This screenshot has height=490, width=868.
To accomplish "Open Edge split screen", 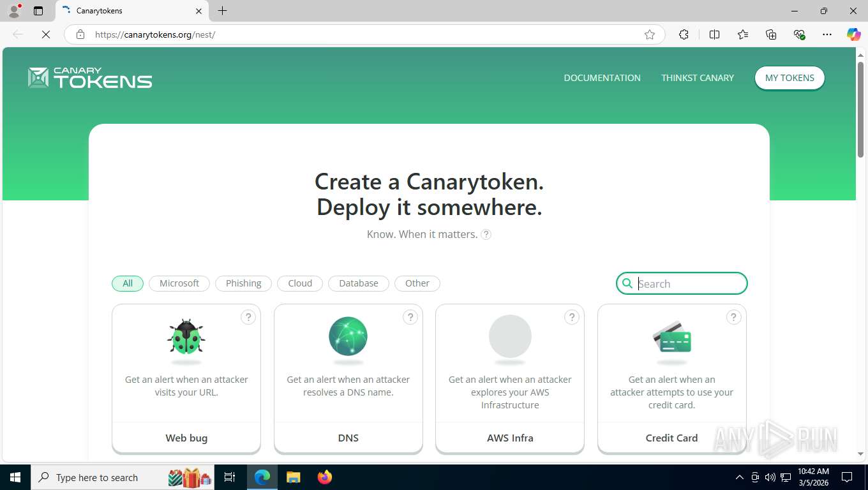I will [x=715, y=34].
